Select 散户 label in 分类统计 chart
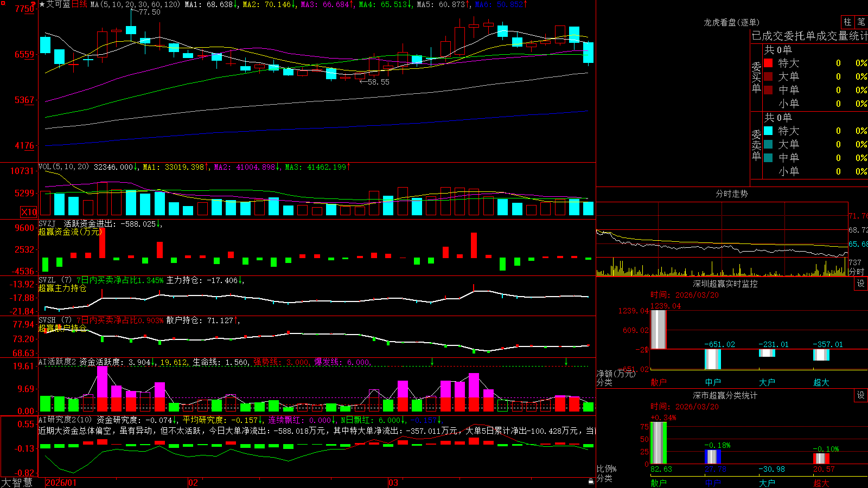 pos(659,483)
